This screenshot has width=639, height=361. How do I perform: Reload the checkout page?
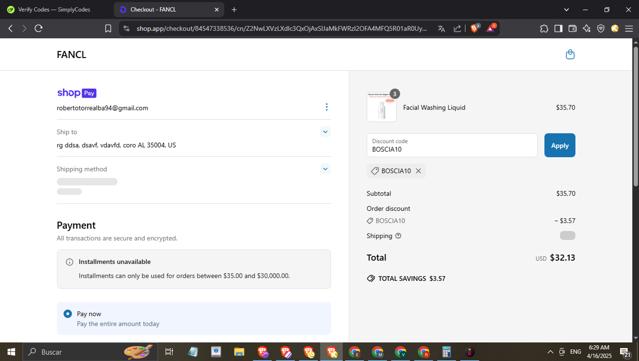pyautogui.click(x=38, y=28)
